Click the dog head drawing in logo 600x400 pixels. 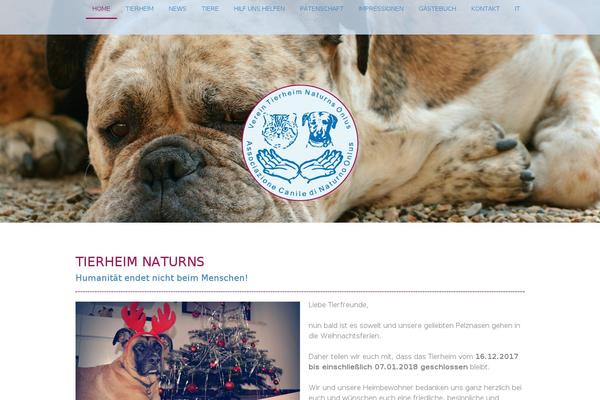(320, 129)
